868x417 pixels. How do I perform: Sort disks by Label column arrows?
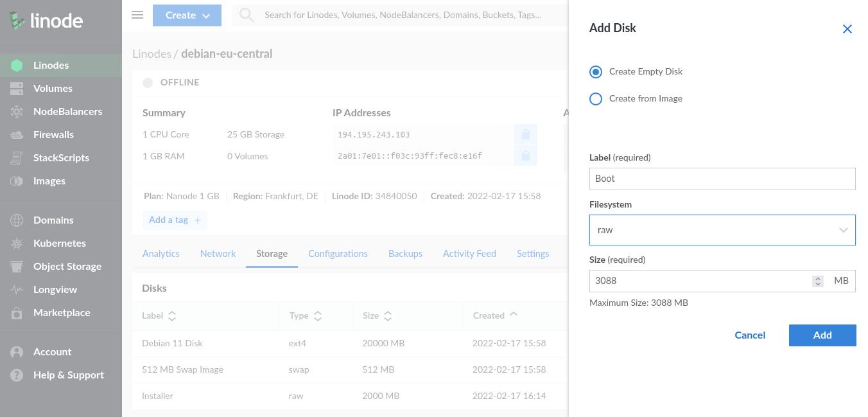172,316
